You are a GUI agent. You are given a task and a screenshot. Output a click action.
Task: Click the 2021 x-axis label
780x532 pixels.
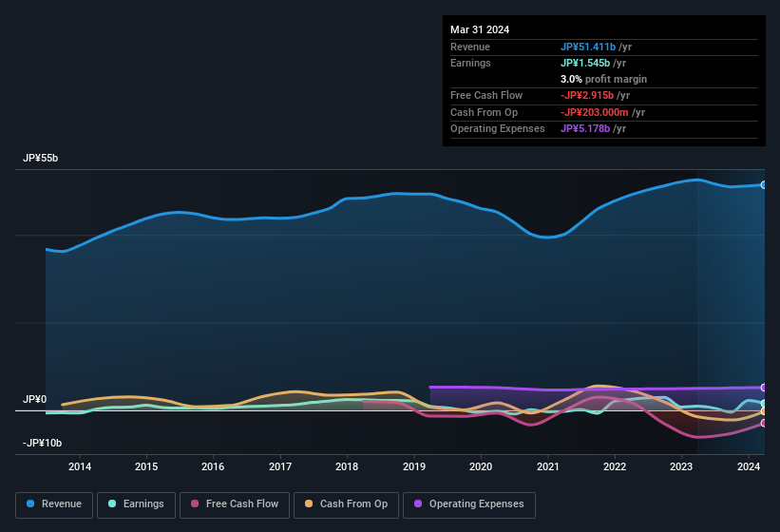tap(547, 466)
